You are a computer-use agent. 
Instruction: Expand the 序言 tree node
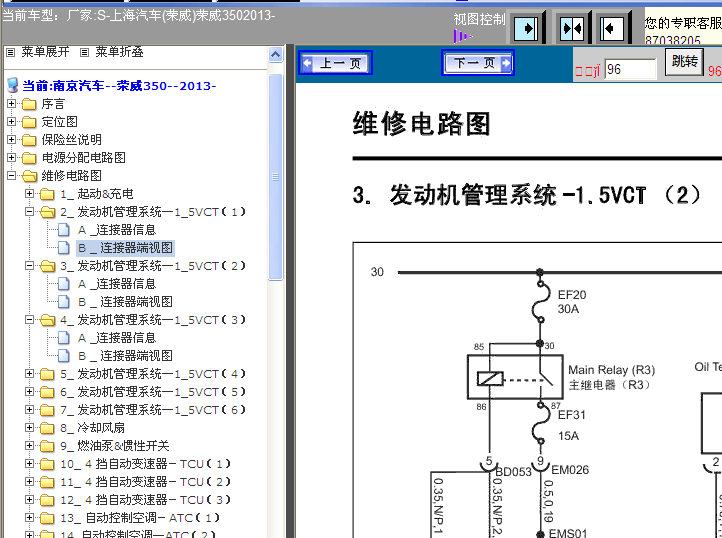pyautogui.click(x=12, y=104)
